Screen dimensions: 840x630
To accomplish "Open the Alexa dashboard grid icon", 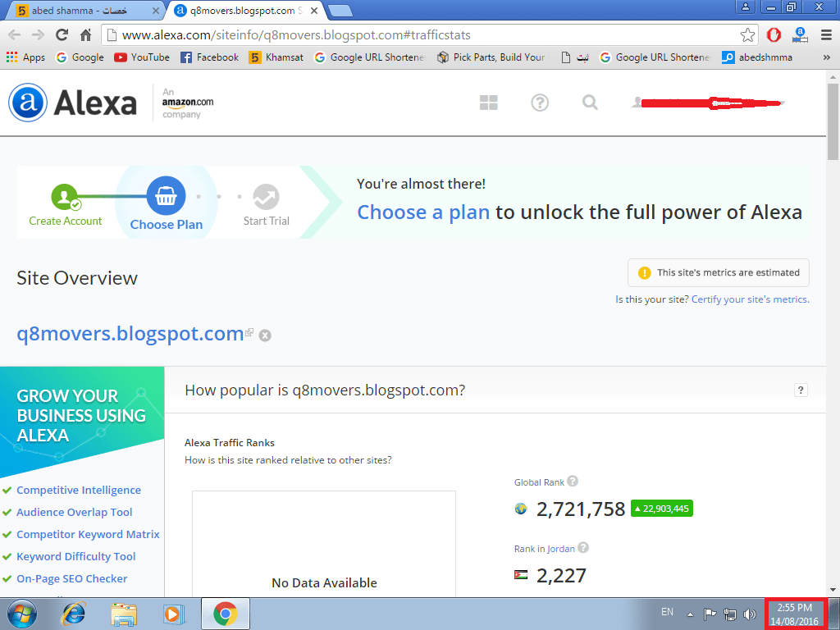I will [x=489, y=103].
